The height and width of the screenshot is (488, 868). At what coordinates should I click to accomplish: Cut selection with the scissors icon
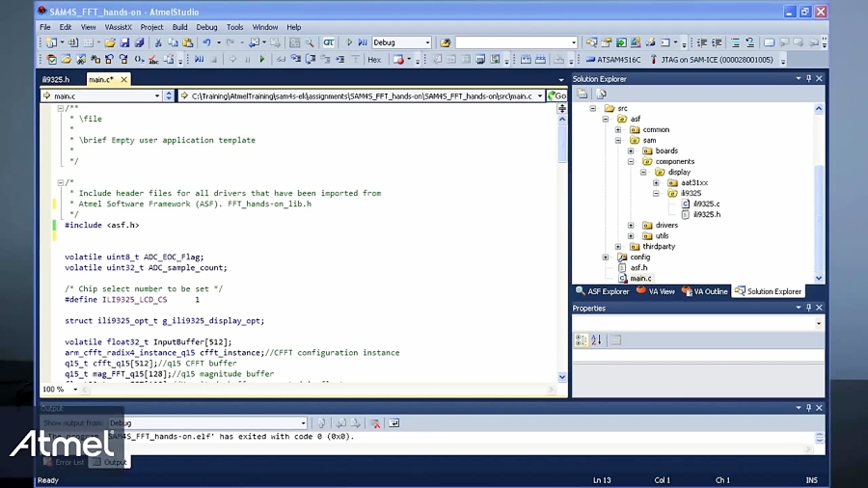coord(158,42)
